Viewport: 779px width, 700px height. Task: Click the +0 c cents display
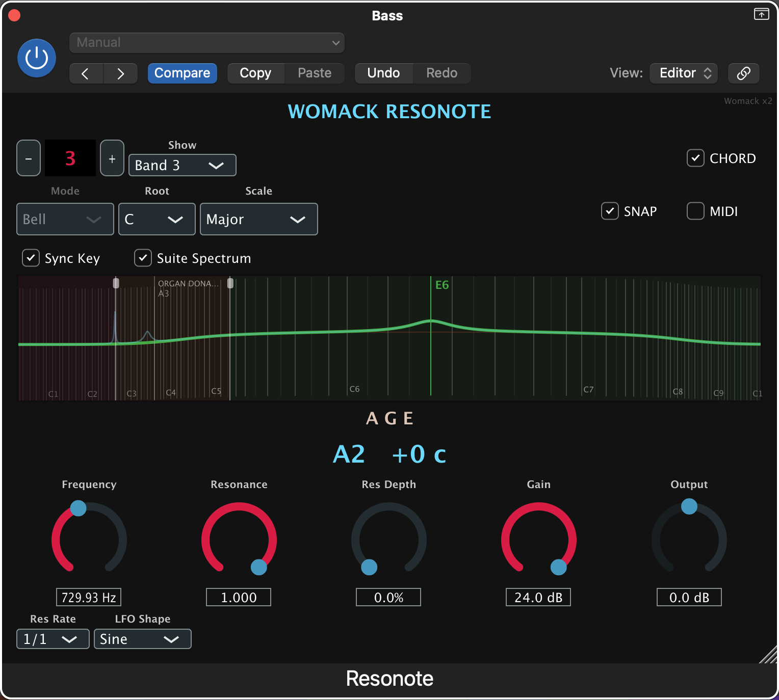click(419, 454)
